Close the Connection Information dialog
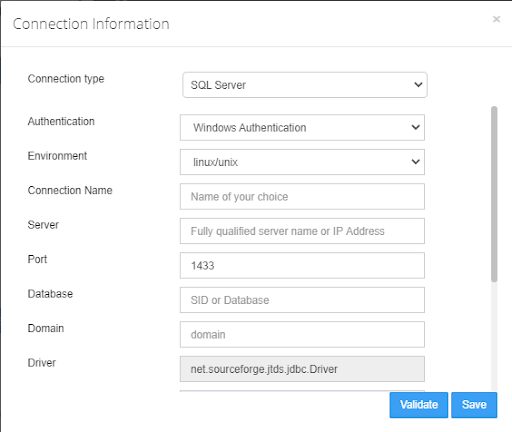Viewport: 512px width, 432px height. click(496, 19)
